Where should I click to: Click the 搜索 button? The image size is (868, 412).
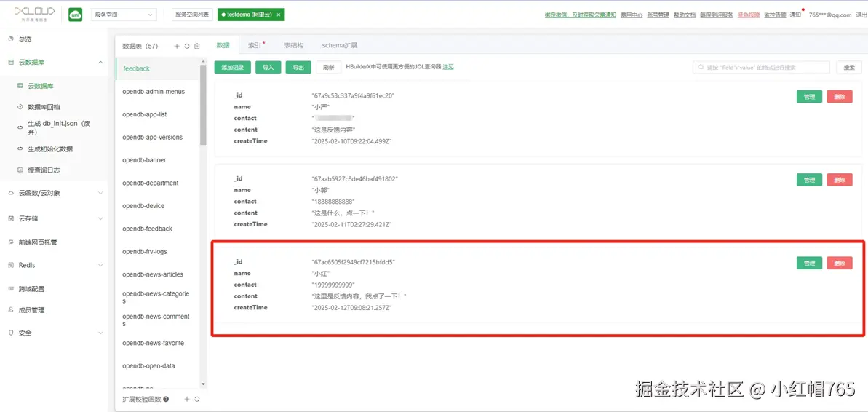pyautogui.click(x=849, y=67)
